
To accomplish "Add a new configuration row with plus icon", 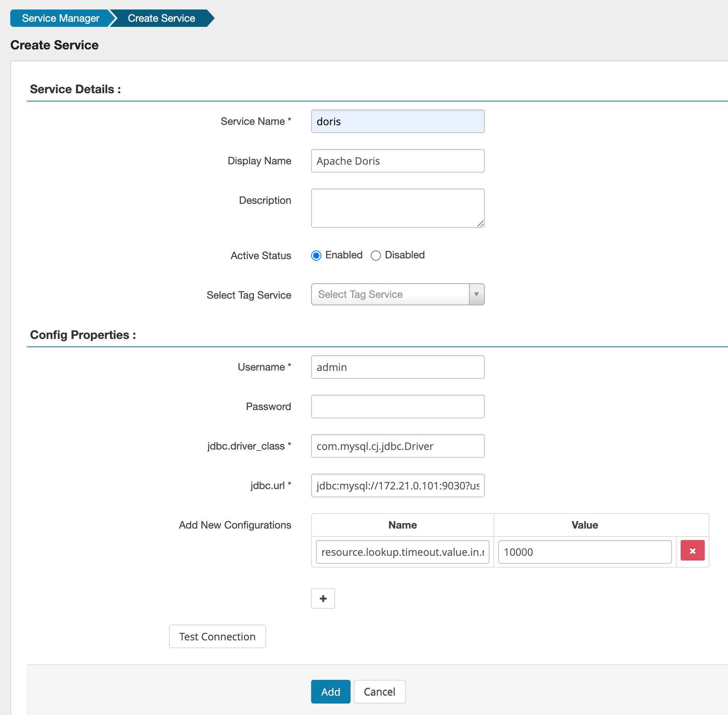I will point(323,598).
